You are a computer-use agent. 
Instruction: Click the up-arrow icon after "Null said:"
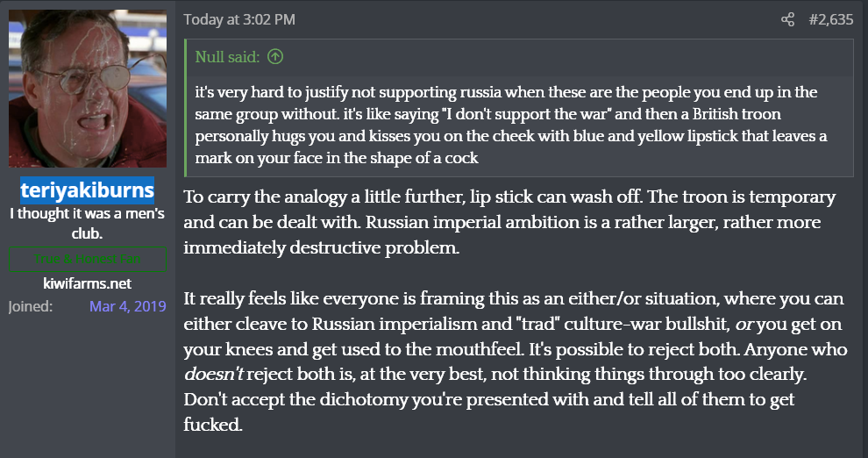[275, 58]
